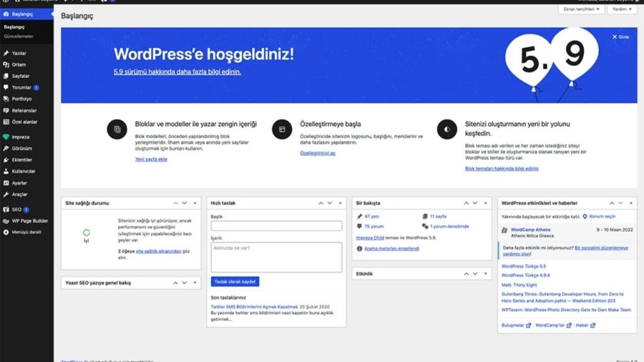Open Portfolyo menu item
644x362 pixels.
click(22, 99)
